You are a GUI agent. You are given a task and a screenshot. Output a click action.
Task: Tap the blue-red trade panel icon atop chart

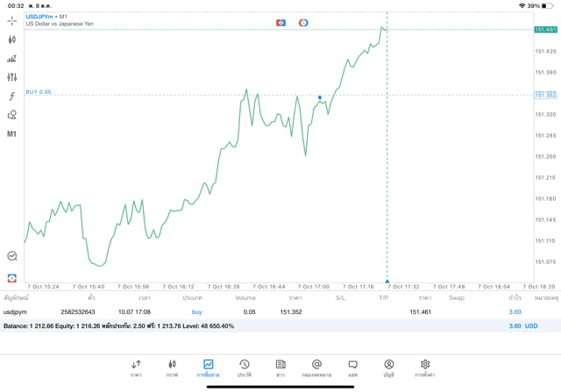point(280,22)
